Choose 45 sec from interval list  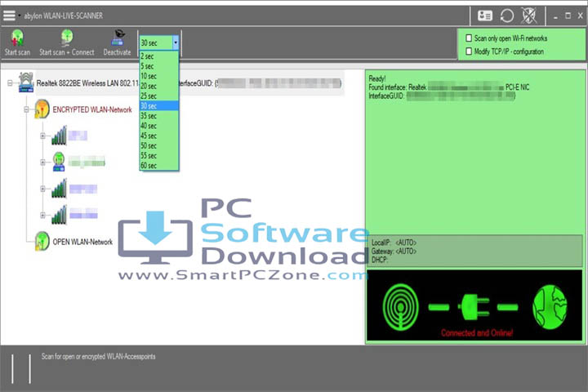click(x=159, y=136)
